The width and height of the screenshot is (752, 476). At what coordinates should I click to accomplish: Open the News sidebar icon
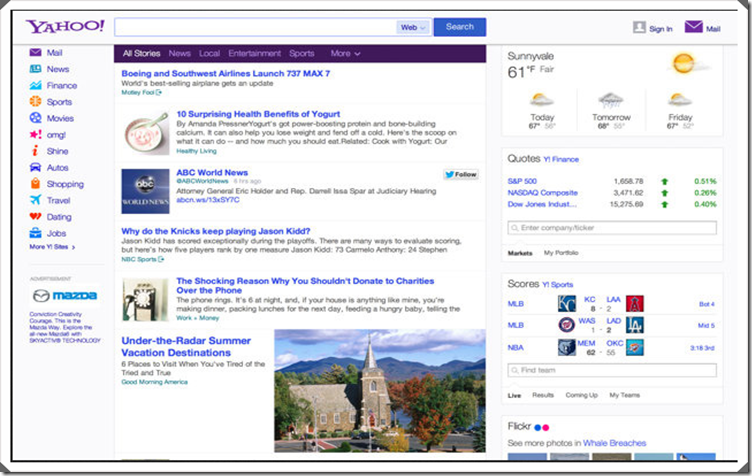tap(35, 69)
